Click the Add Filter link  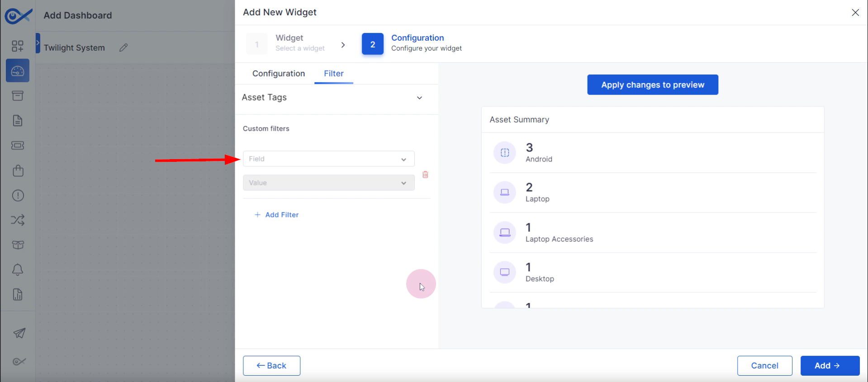pyautogui.click(x=276, y=215)
